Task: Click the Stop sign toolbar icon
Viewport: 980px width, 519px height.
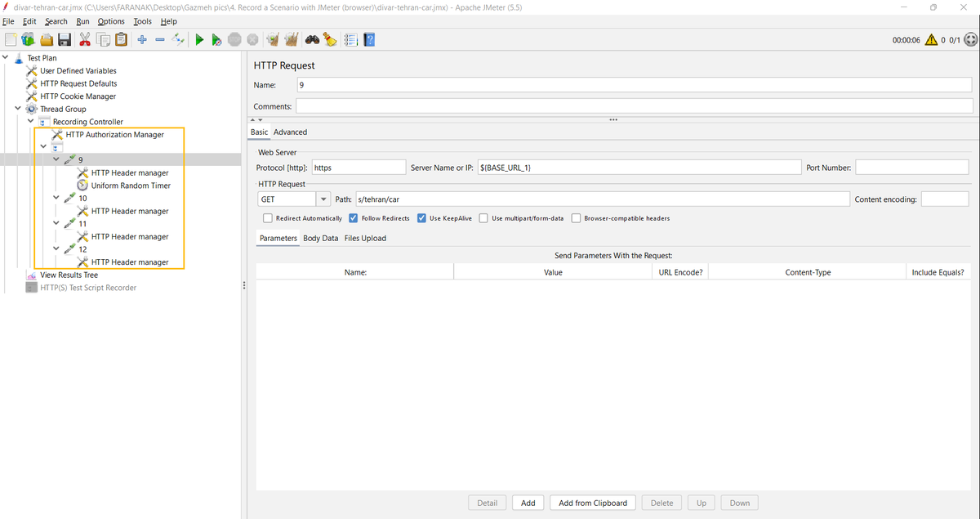Action: (x=234, y=39)
